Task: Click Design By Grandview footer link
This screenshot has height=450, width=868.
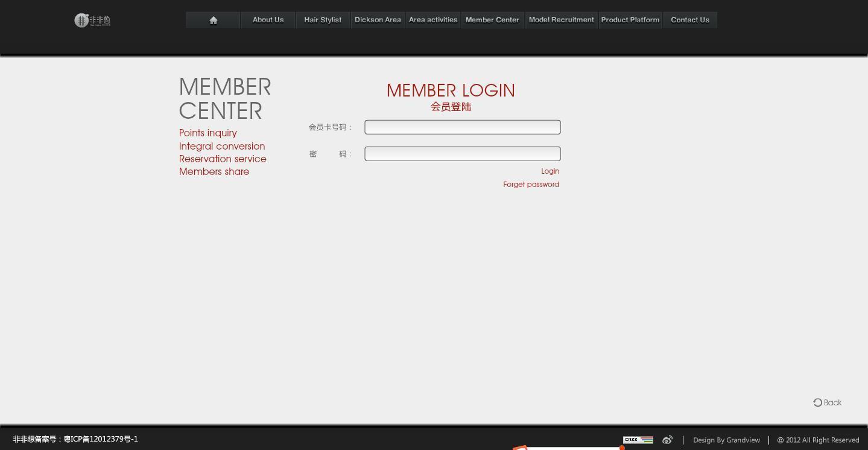Action: [x=726, y=440]
